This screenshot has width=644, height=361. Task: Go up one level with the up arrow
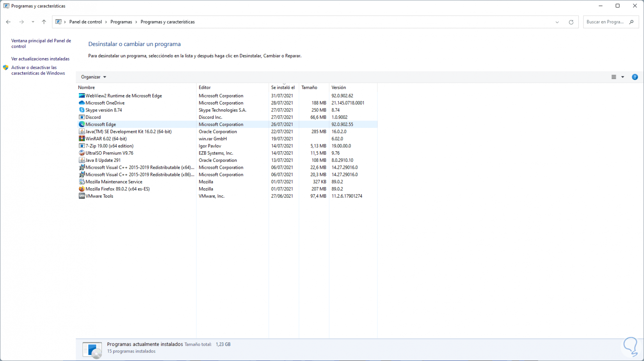44,22
